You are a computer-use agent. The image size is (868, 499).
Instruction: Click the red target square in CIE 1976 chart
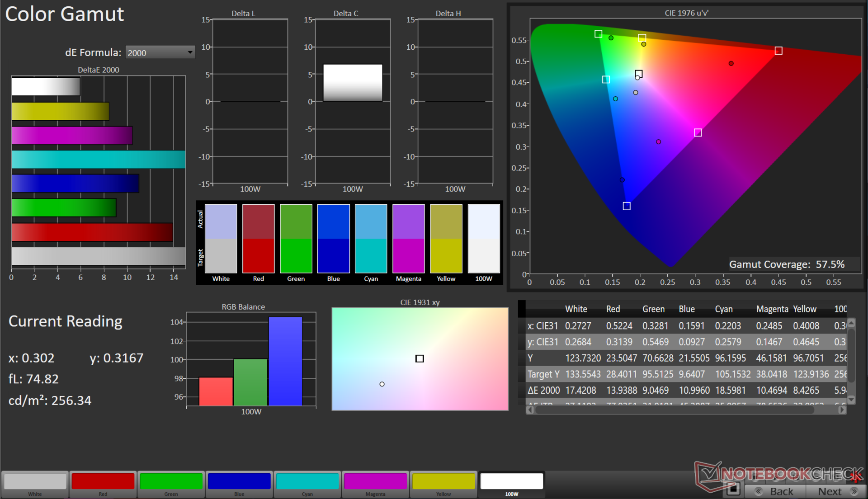click(778, 51)
